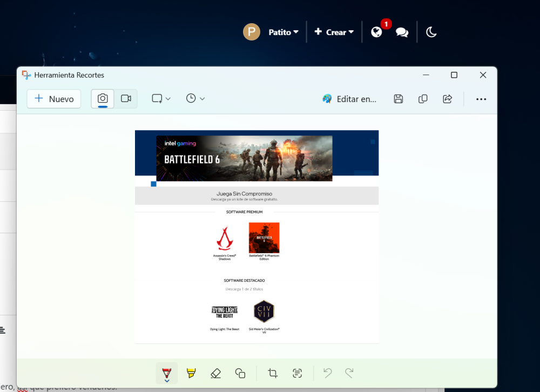This screenshot has height=392, width=540.
Task: Click the Dying Light The Beast logo
Action: coord(225,312)
